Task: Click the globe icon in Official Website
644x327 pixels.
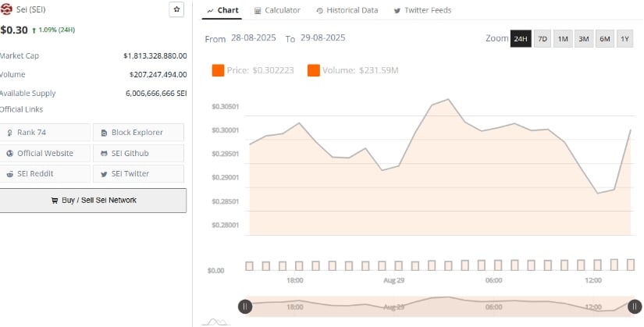Action: coord(10,154)
